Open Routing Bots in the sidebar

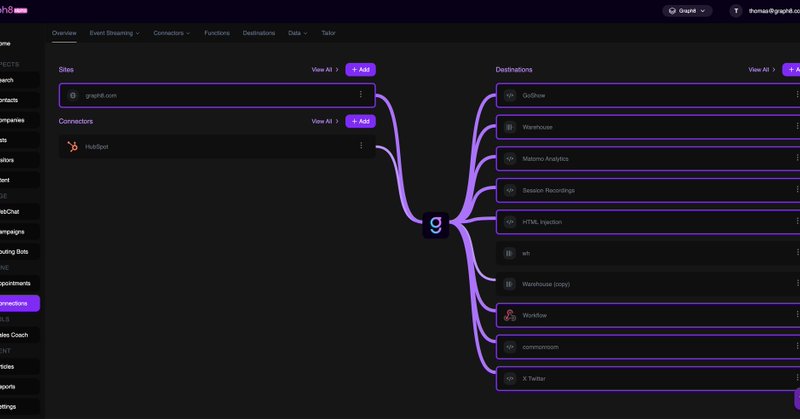tap(19, 252)
